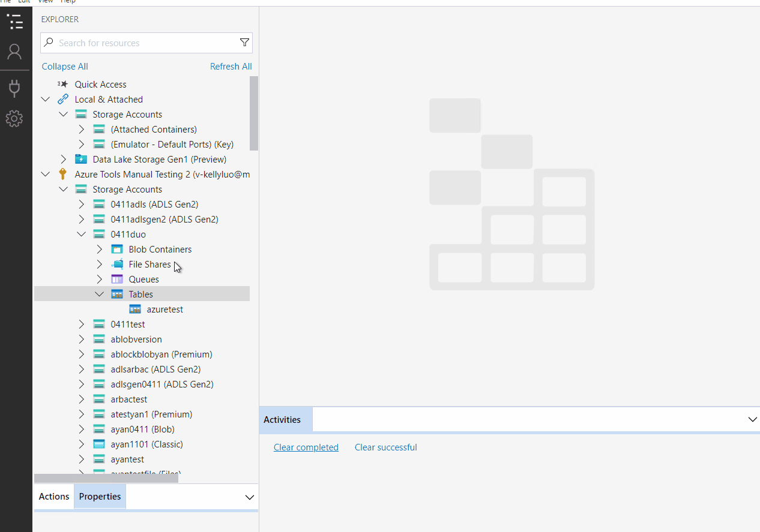Expand Data Lake Storage Gen1 (Preview)

[64, 160]
